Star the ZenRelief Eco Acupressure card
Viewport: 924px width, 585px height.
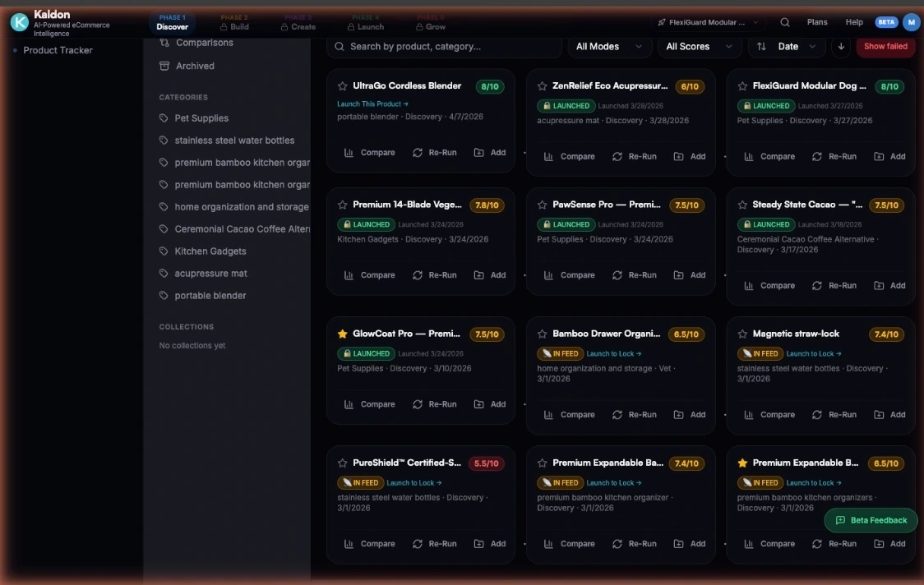coord(542,86)
